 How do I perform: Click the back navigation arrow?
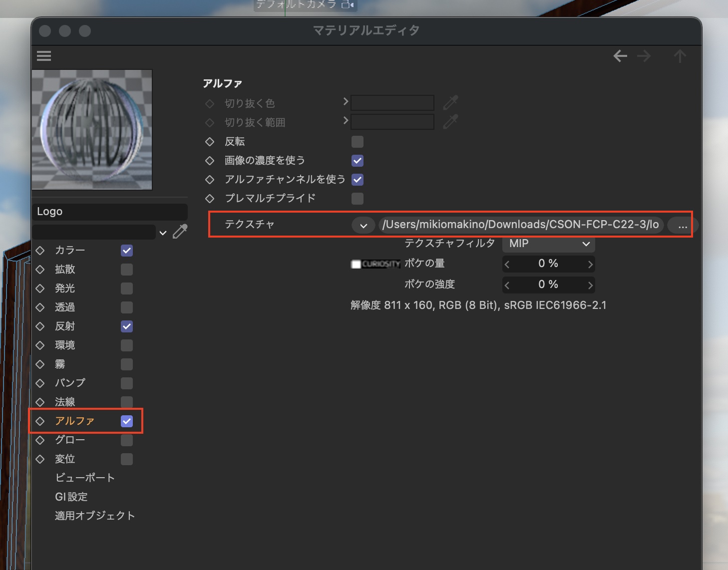620,56
